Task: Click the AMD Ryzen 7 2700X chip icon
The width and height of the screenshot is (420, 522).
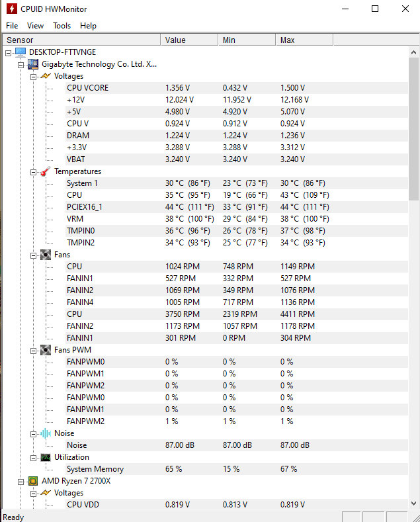Action: click(33, 481)
